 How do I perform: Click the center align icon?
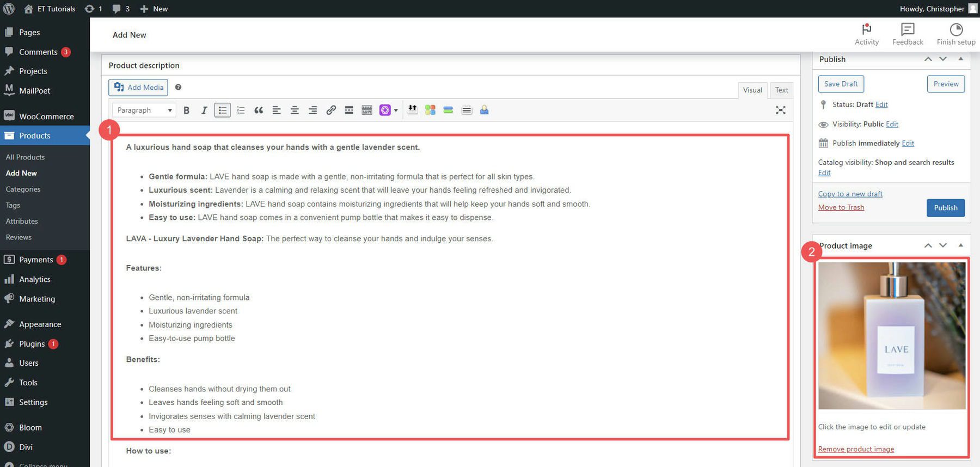(295, 110)
